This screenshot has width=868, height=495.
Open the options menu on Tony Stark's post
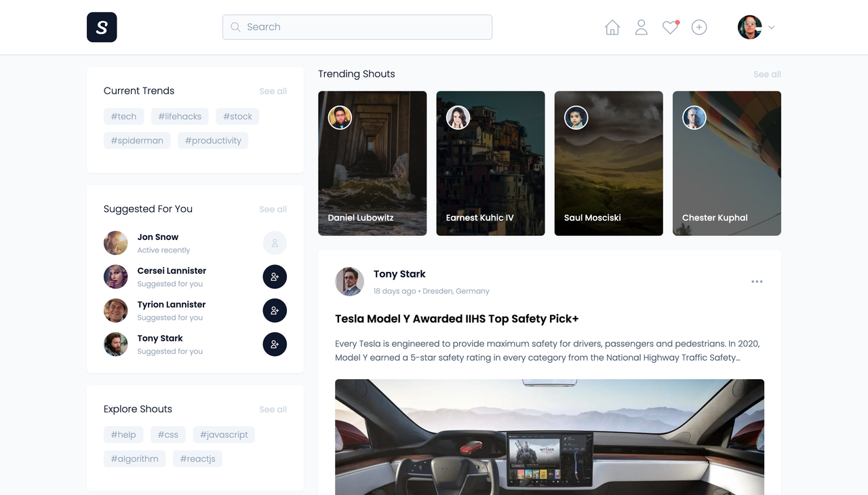pos(757,281)
